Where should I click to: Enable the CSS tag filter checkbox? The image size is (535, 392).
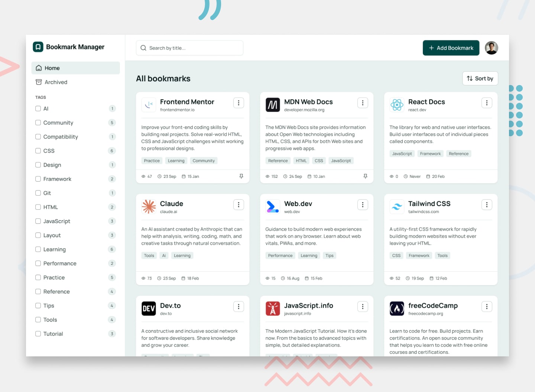(38, 151)
